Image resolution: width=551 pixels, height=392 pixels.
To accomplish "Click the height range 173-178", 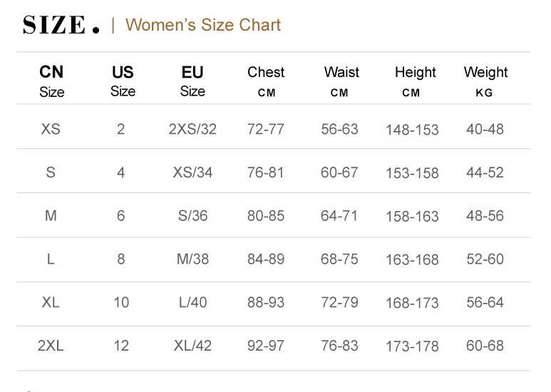I will click(412, 346).
